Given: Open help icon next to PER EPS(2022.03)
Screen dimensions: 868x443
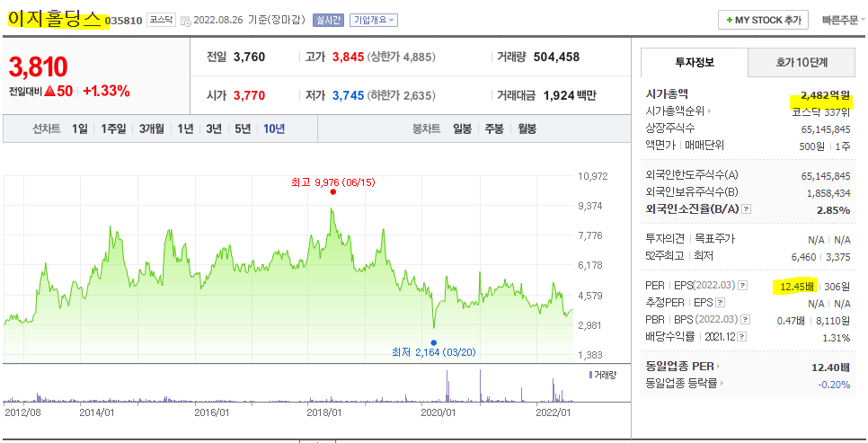Looking at the screenshot, I should (743, 286).
